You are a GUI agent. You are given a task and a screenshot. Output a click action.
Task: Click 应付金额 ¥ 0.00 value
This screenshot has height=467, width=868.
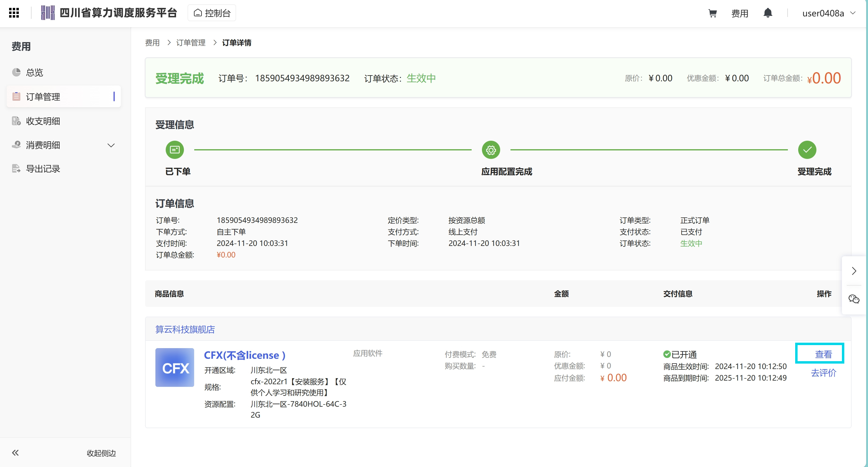tap(613, 378)
